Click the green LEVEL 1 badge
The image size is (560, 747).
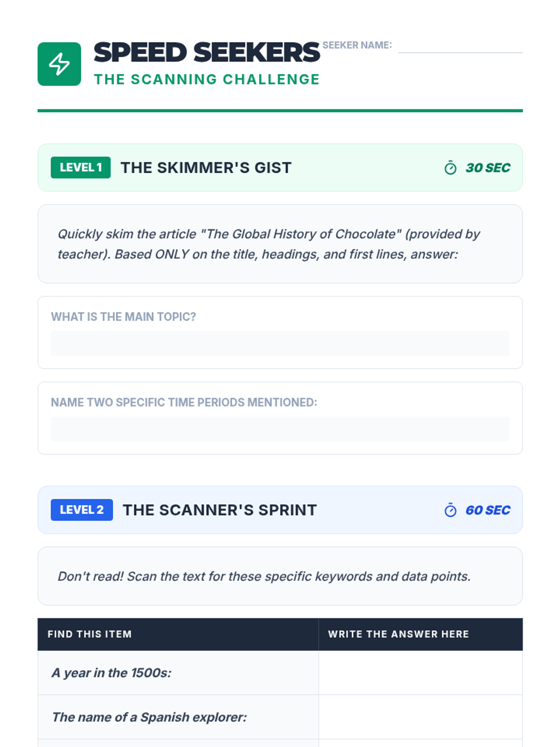pos(81,168)
